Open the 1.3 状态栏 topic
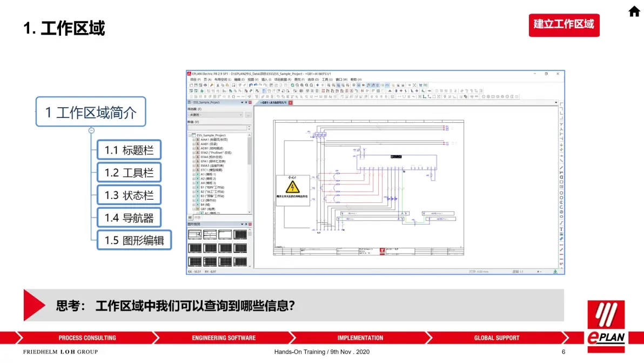Viewport: 644px width, 363px height. 129,195
